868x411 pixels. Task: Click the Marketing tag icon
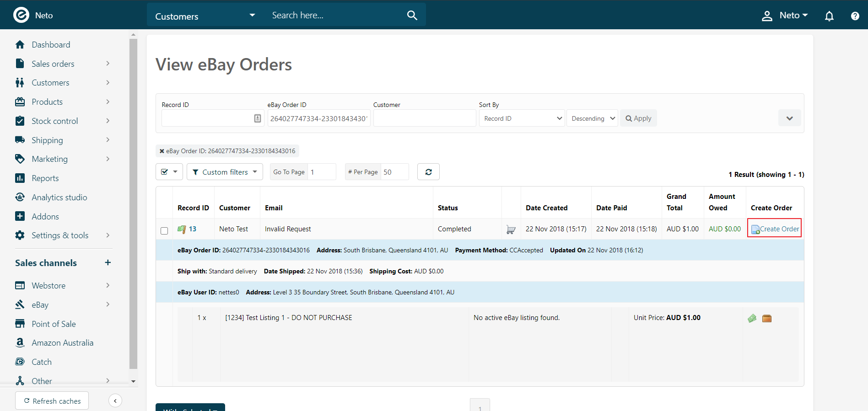coord(20,159)
